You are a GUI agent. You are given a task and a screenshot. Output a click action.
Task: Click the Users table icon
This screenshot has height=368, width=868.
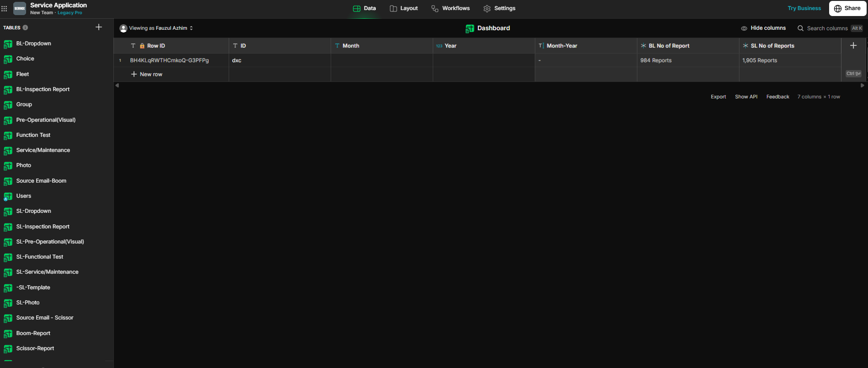8,196
